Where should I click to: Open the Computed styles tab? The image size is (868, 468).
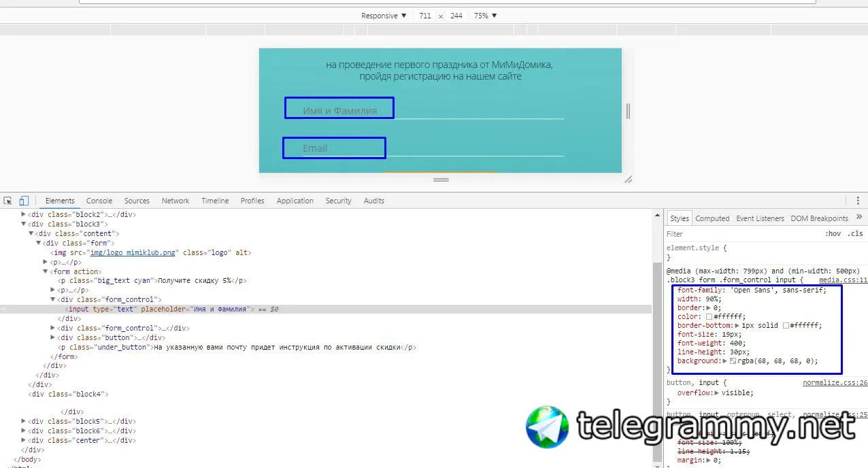coord(712,218)
